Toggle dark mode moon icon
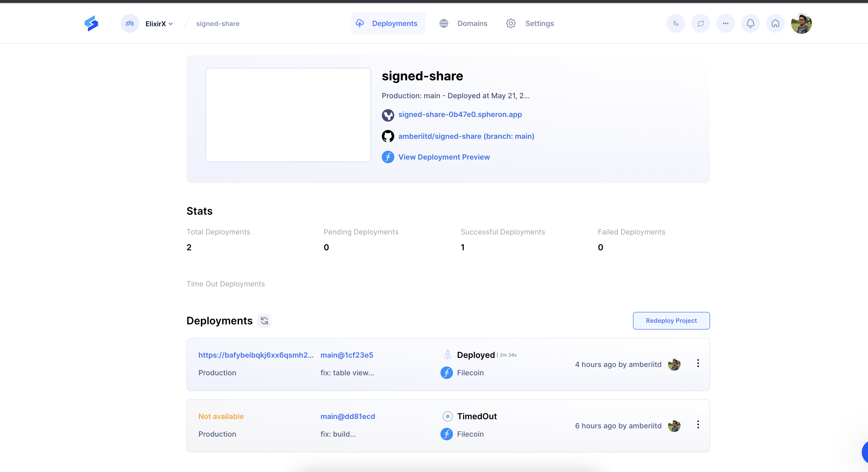This screenshot has height=472, width=868. [x=676, y=23]
